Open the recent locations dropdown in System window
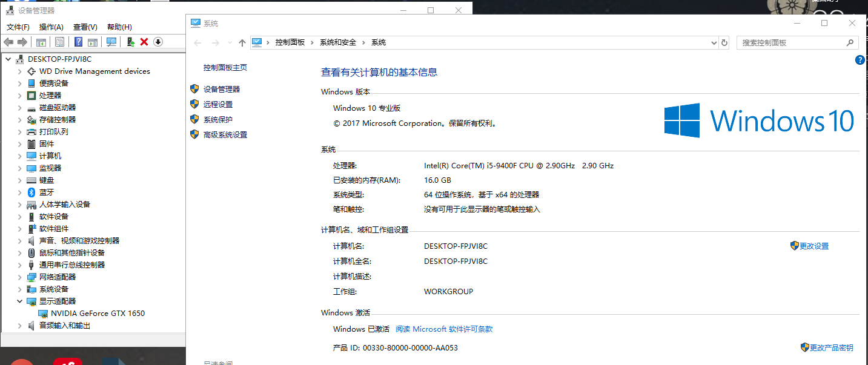The height and width of the screenshot is (365, 868). point(230,42)
